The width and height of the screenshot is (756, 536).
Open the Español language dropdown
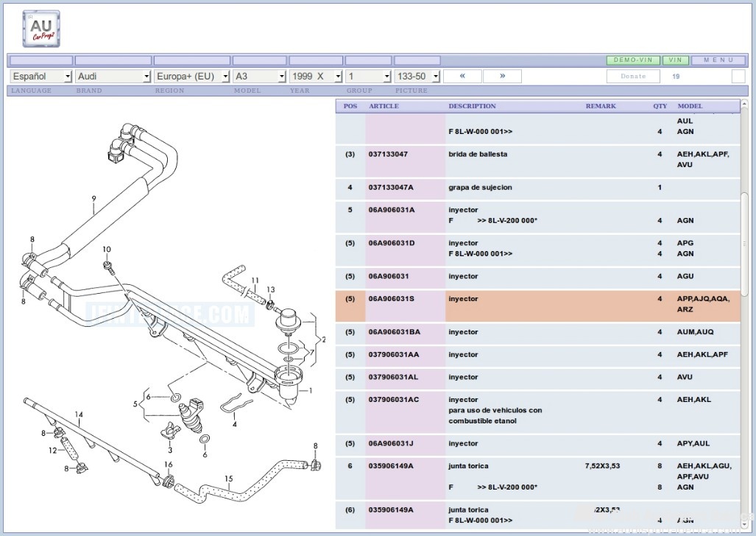[41, 77]
